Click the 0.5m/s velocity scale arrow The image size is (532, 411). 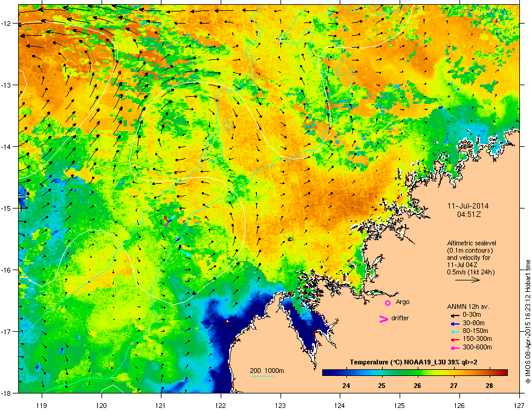pos(467,280)
